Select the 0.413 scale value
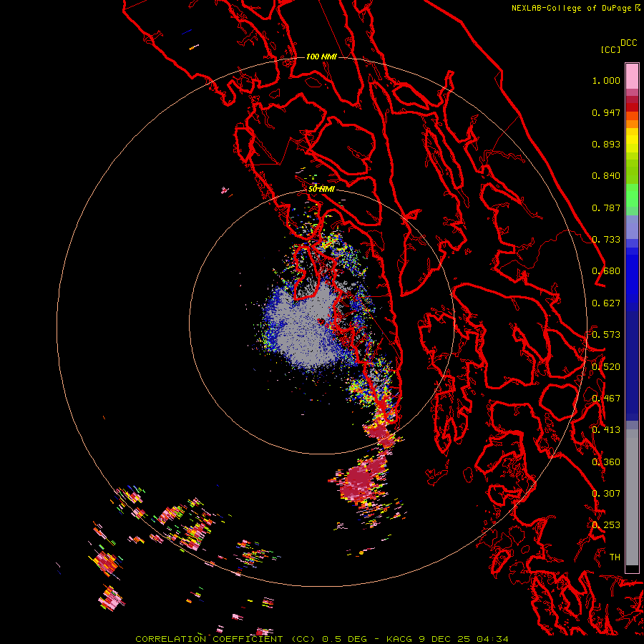The width and height of the screenshot is (644, 644). click(606, 430)
